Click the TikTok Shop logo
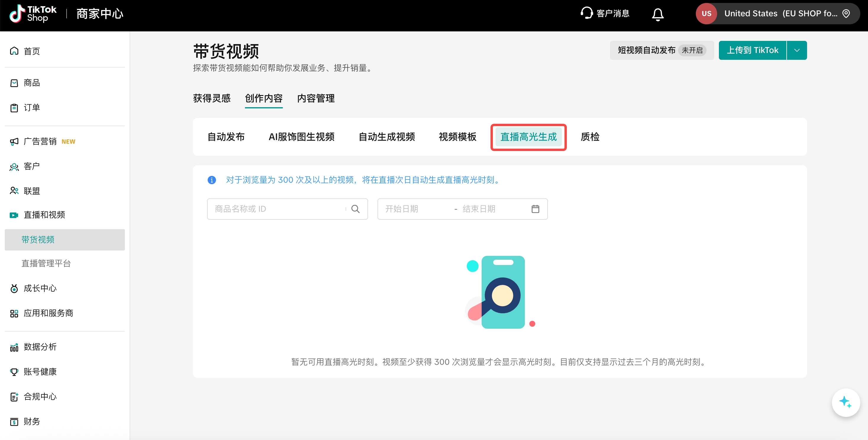This screenshot has width=868, height=440. [x=33, y=14]
